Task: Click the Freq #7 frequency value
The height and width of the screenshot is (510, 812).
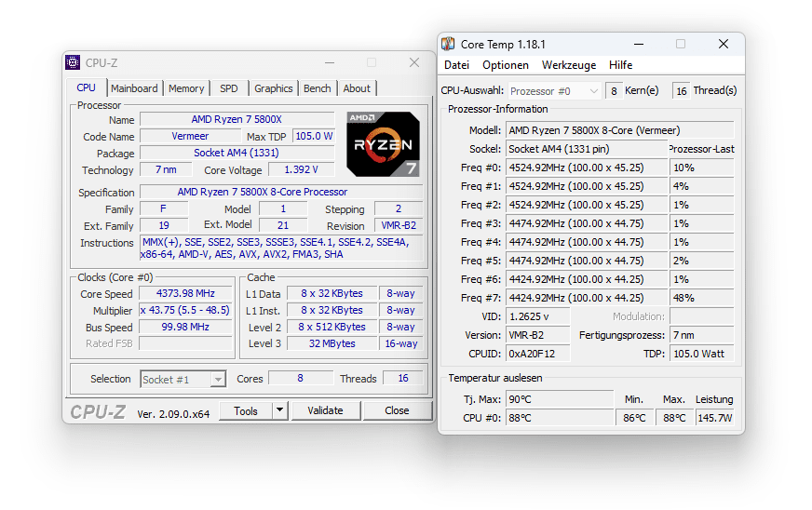Action: click(x=587, y=298)
